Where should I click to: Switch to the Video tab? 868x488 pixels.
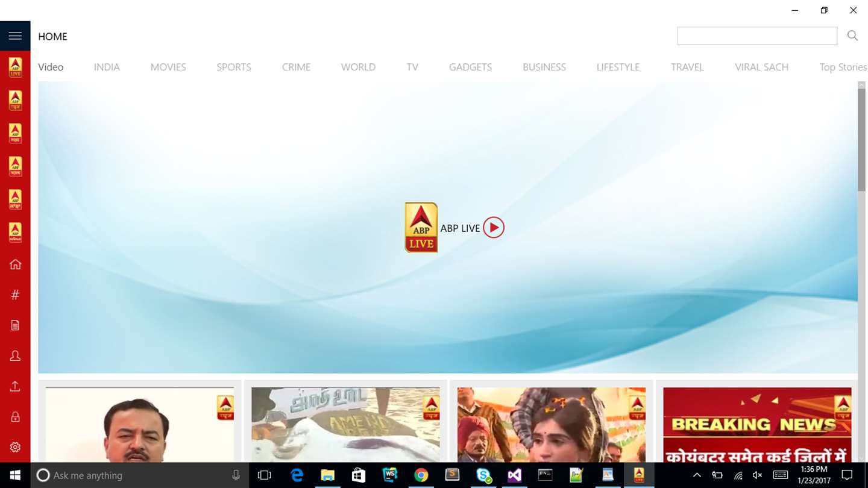(x=51, y=67)
